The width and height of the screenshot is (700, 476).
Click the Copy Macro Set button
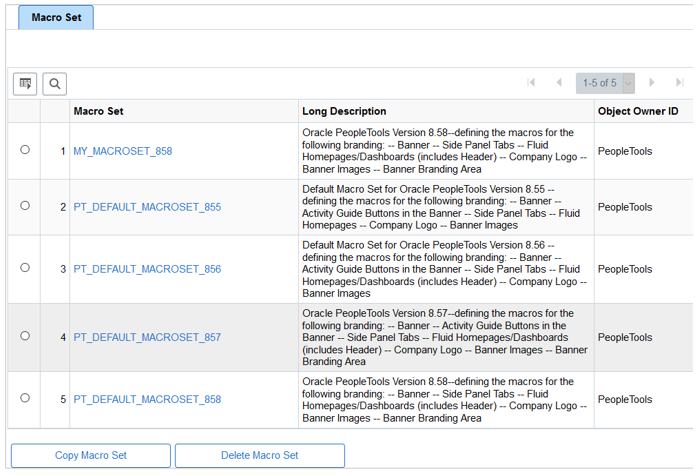point(90,456)
